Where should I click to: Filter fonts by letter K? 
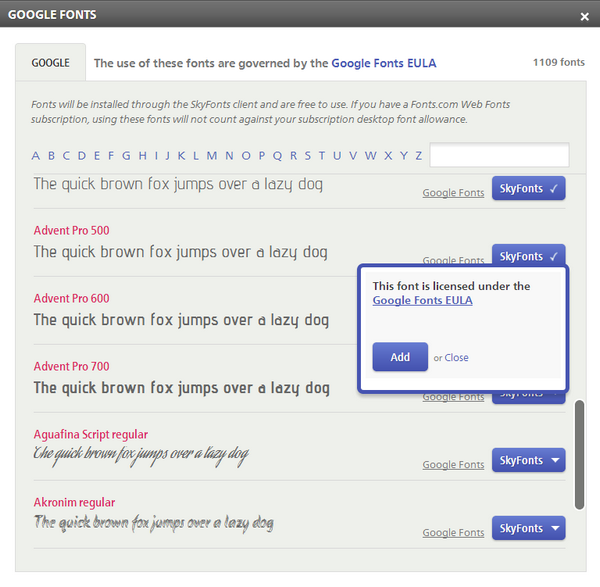[x=181, y=156]
